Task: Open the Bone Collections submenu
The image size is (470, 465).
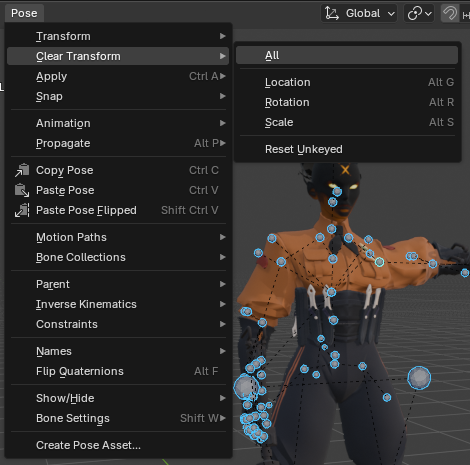Action: click(118, 257)
